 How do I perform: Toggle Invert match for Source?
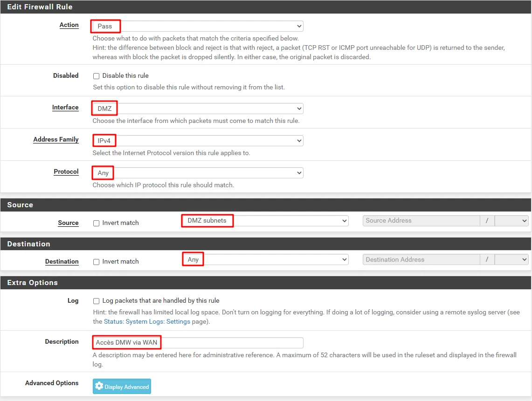[x=97, y=223]
